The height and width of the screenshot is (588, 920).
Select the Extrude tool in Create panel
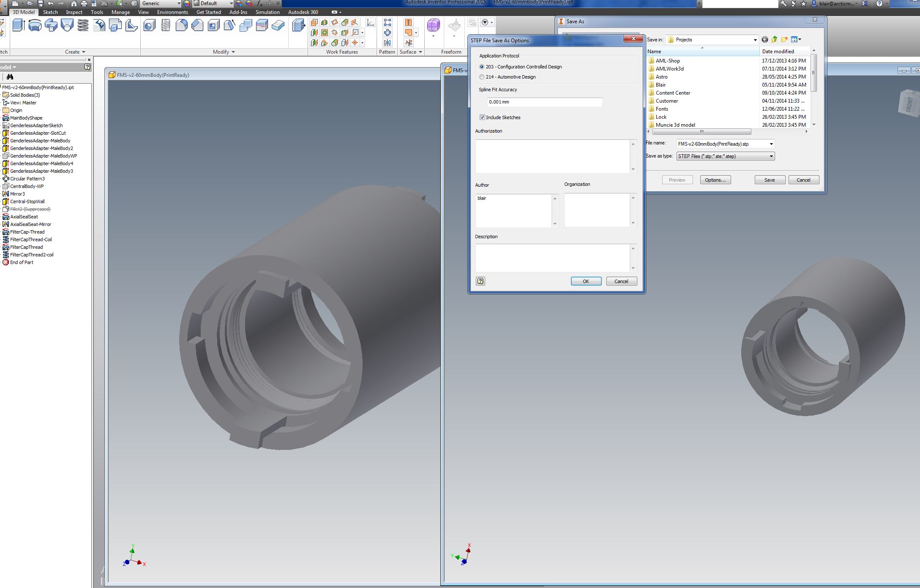pos(18,25)
